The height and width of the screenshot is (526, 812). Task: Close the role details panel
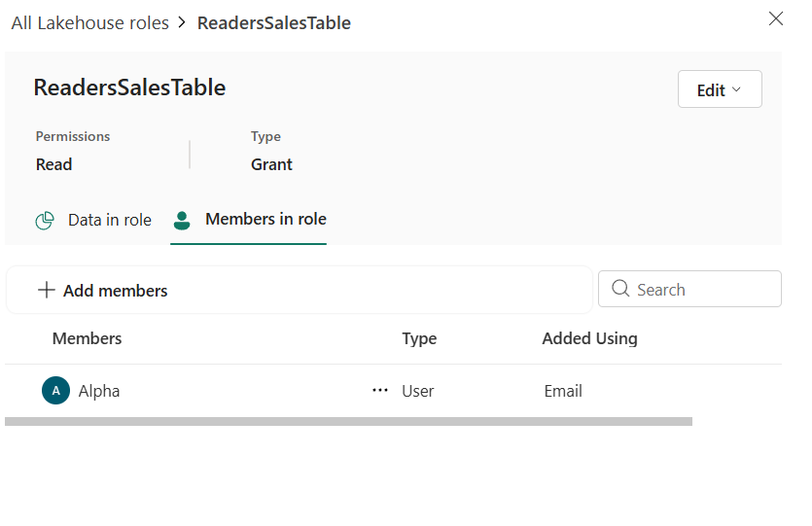[775, 18]
